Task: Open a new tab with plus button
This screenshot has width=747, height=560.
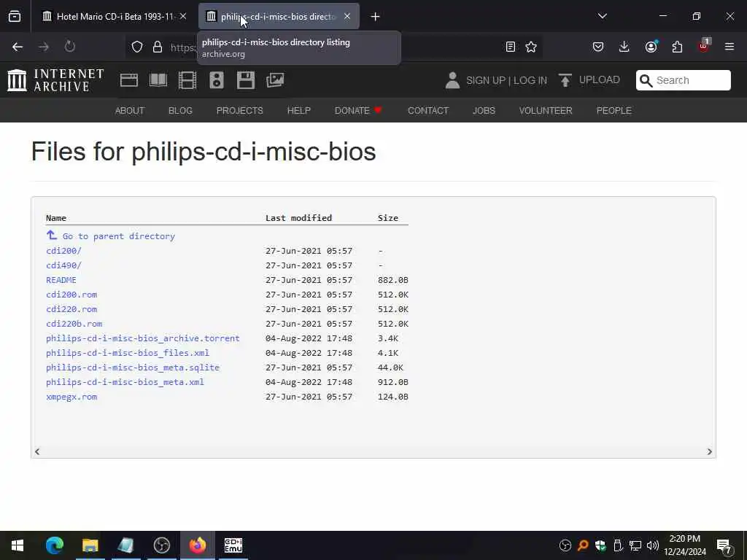Action: [375, 17]
